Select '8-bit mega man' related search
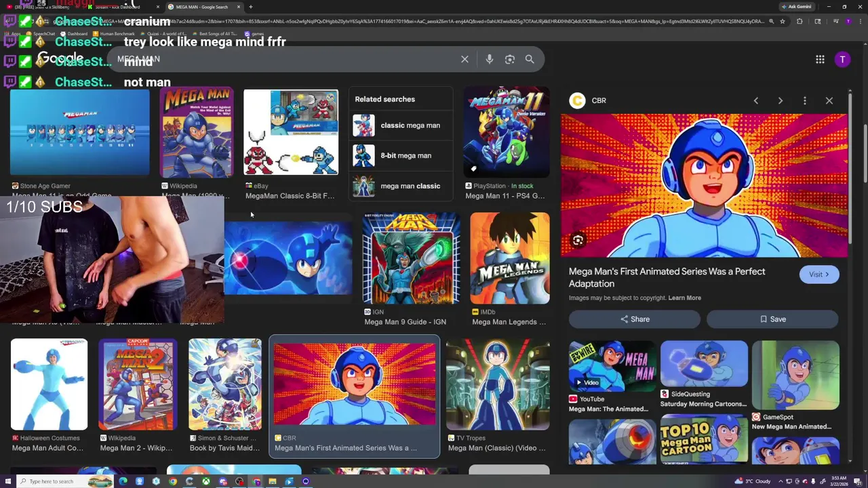The width and height of the screenshot is (868, 488). tap(401, 156)
